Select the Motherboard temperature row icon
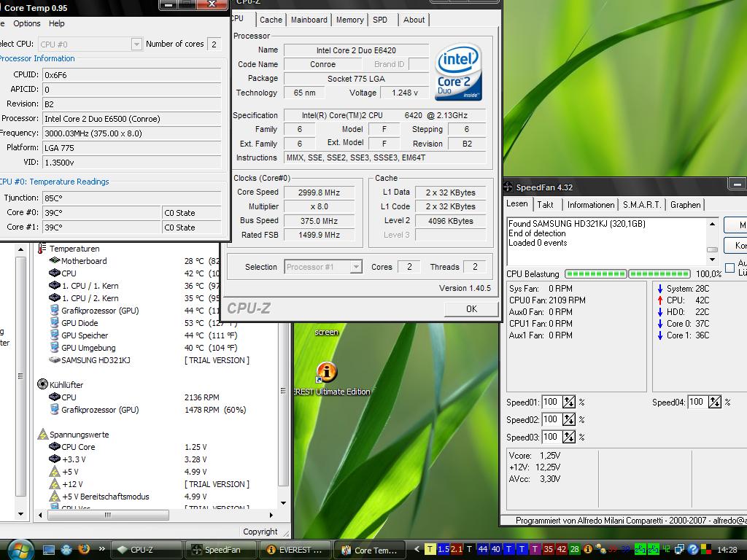747x560 pixels. pos(54,261)
